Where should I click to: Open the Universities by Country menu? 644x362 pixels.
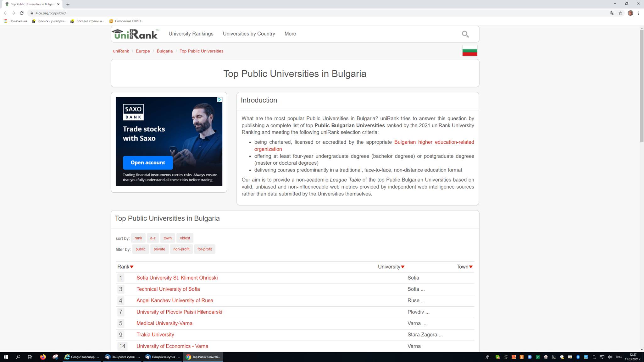tap(249, 34)
